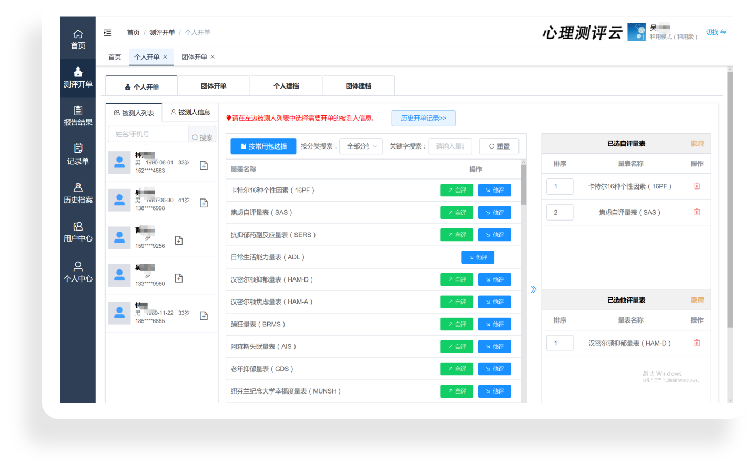Click the orange link in 已选自评量表 header
Screen dimensions: 756x470
point(697,144)
